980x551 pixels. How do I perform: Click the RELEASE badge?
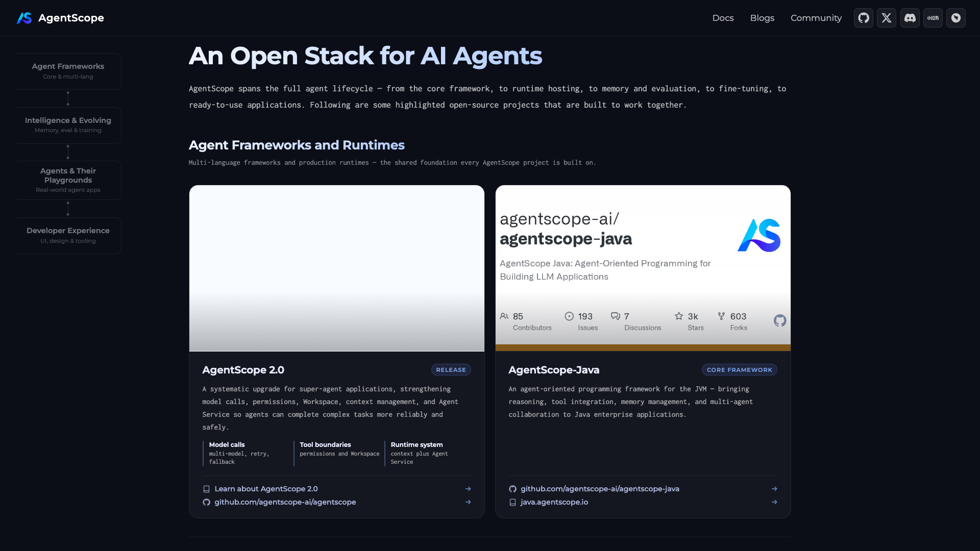451,370
